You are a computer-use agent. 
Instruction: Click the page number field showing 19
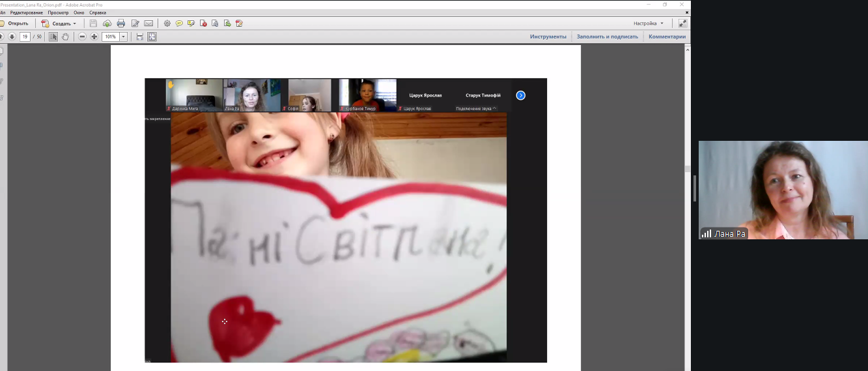point(25,37)
